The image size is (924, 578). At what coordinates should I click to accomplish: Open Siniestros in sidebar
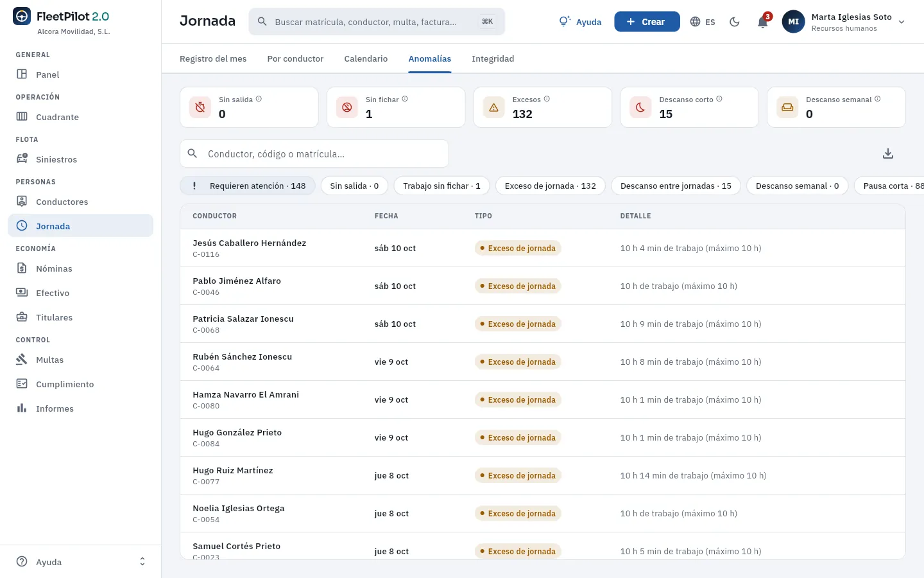pos(80,159)
